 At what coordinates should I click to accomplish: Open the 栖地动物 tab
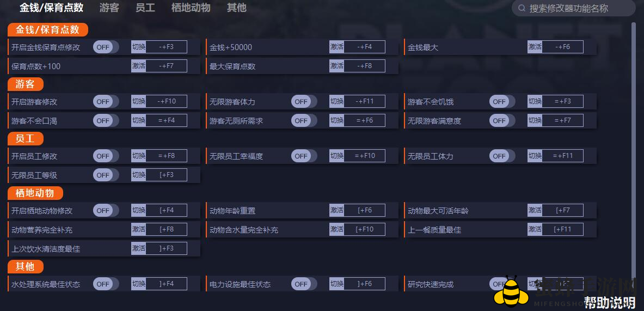point(191,8)
